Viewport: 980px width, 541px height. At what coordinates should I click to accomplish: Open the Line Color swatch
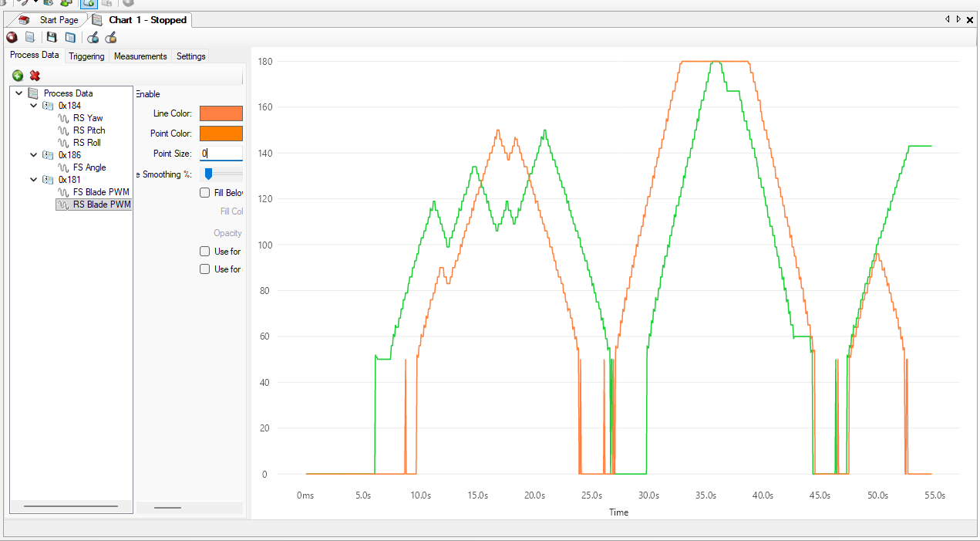pyautogui.click(x=221, y=113)
